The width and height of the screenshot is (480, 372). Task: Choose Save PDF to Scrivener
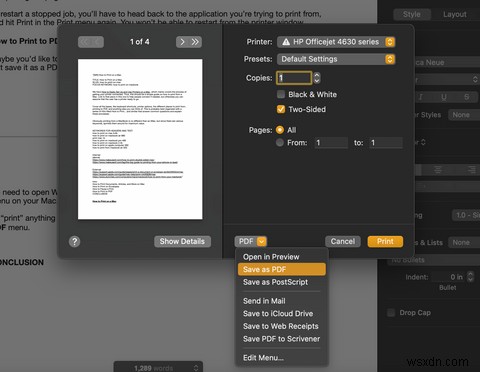282,339
